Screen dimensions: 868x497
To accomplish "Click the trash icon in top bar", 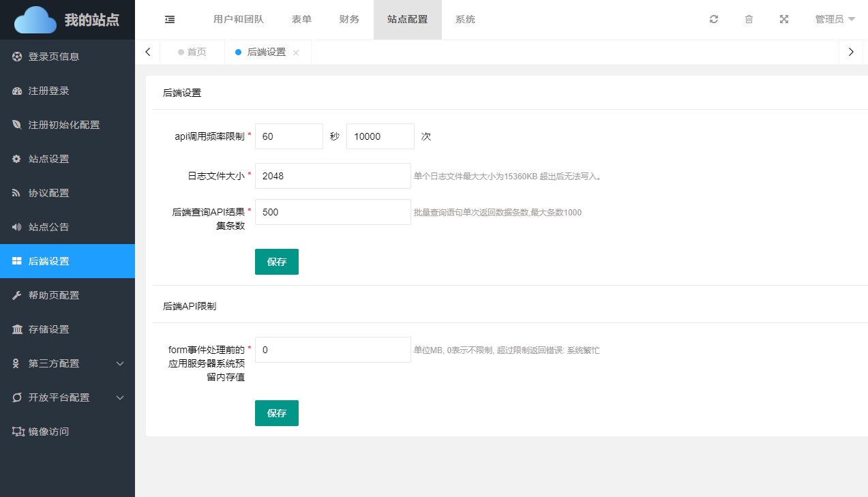I will (749, 20).
